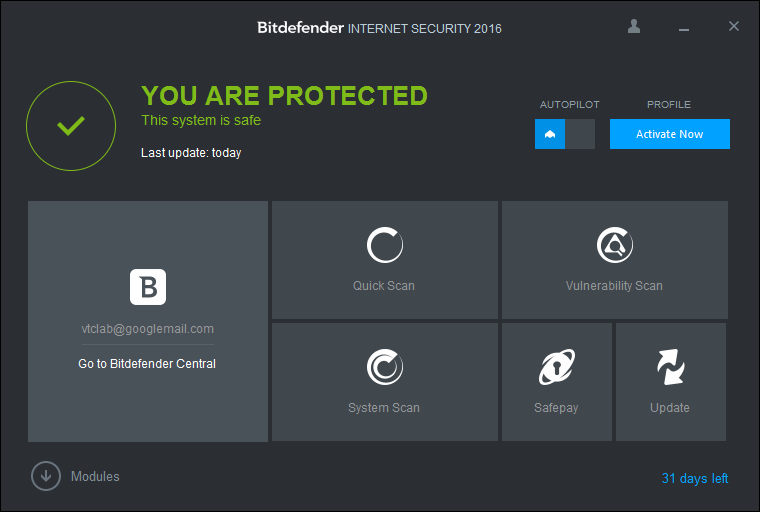Open the user account icon in title bar

(634, 27)
